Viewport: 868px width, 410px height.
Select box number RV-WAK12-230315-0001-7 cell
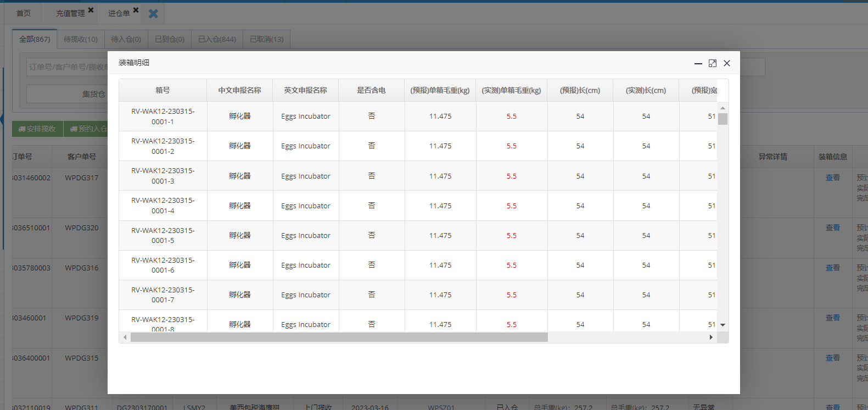(163, 295)
